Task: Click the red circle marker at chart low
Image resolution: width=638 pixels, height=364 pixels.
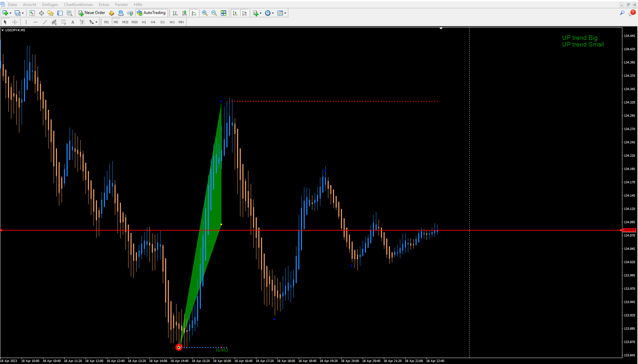Action: coord(179,347)
